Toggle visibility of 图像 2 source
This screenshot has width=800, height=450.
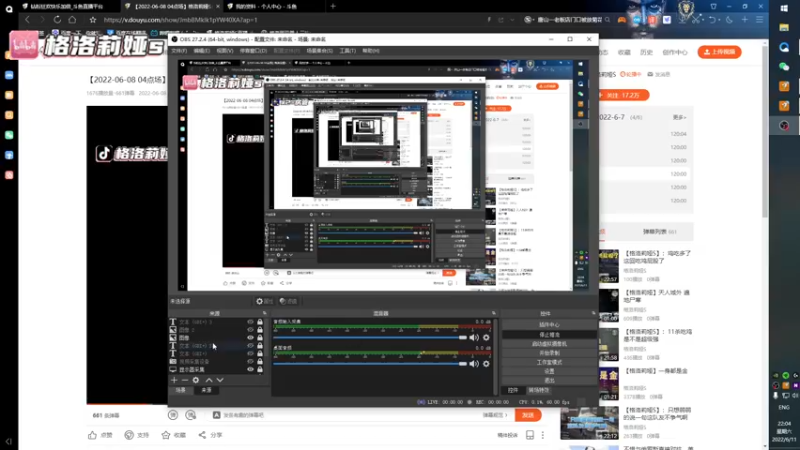[x=250, y=330]
